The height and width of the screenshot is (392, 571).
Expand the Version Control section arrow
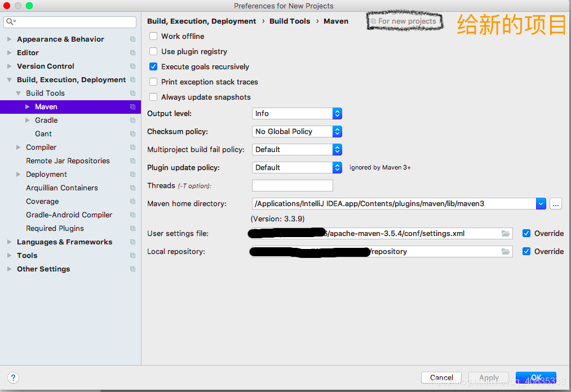pos(10,66)
